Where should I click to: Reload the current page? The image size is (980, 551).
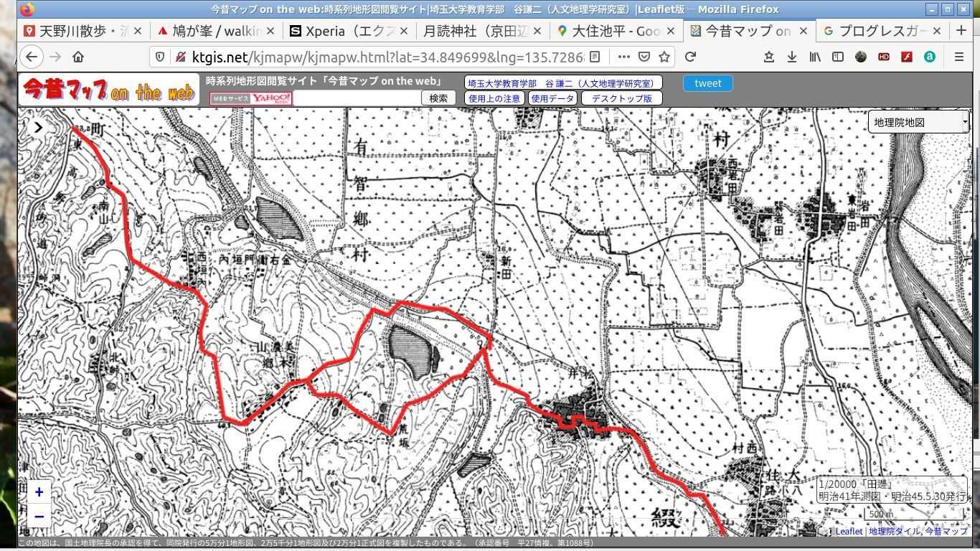pos(690,57)
